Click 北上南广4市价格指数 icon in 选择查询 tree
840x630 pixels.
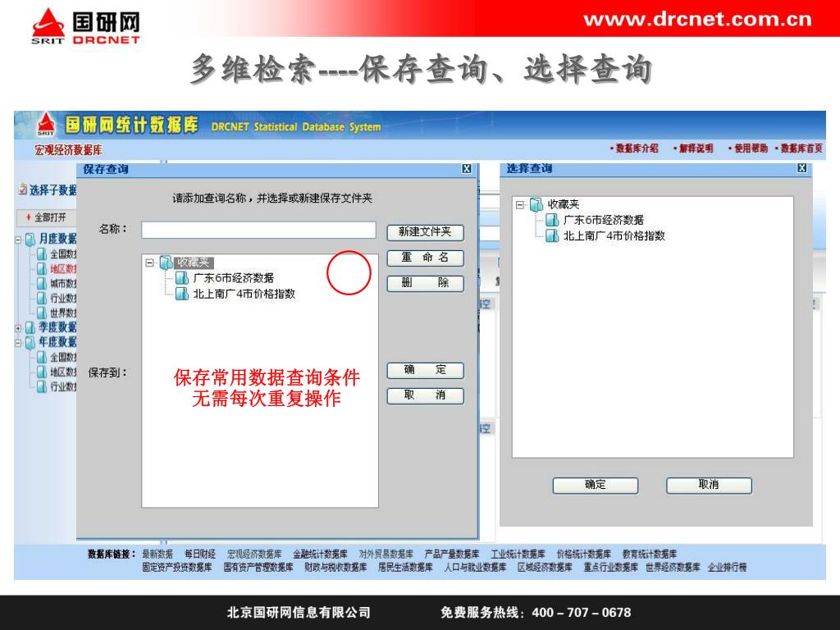(x=552, y=235)
